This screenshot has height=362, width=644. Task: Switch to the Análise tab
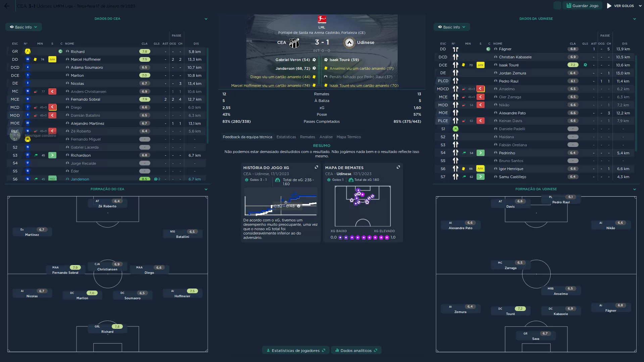pos(326,137)
